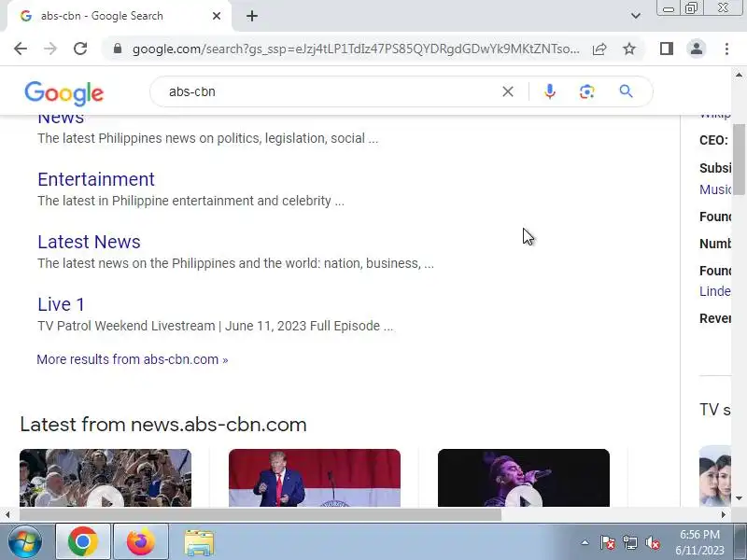Start a voice search with the microphone
The image size is (747, 560).
[x=549, y=91]
